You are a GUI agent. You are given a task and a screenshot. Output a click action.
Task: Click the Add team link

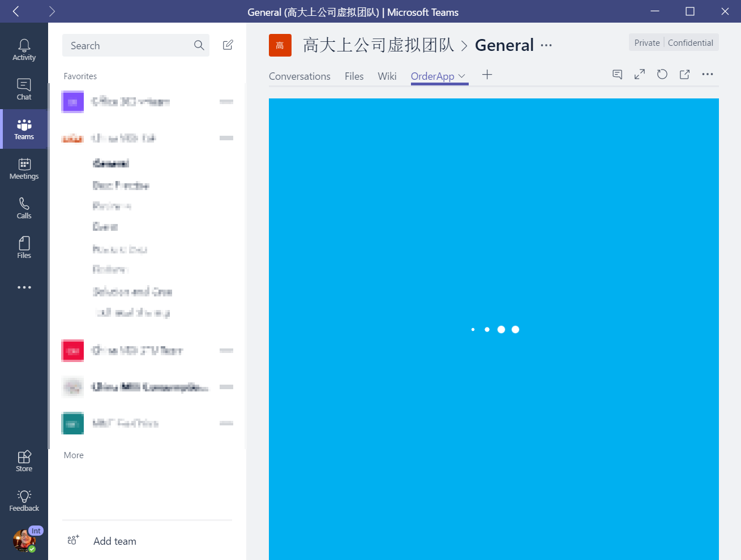click(x=115, y=541)
